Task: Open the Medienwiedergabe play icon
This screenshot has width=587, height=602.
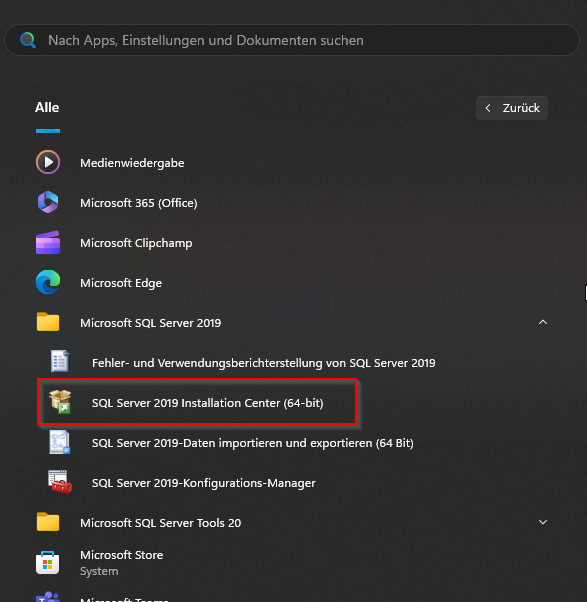Action: tap(48, 162)
